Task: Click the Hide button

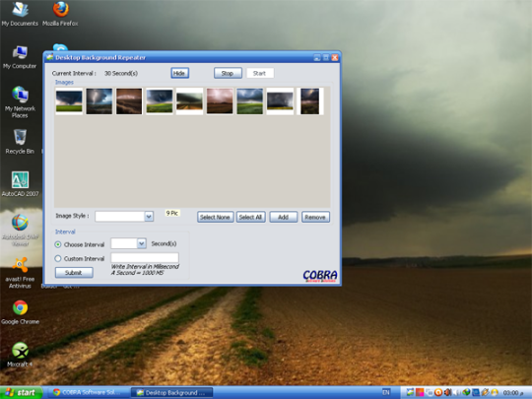Action: pyautogui.click(x=180, y=73)
